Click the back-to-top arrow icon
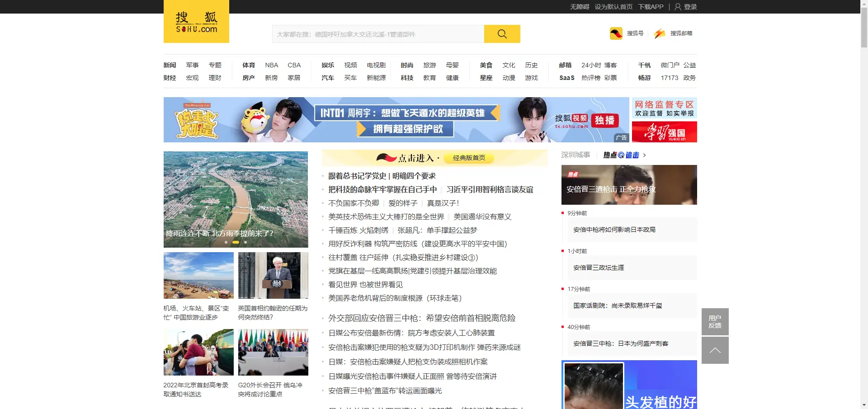868x409 pixels. 715,350
